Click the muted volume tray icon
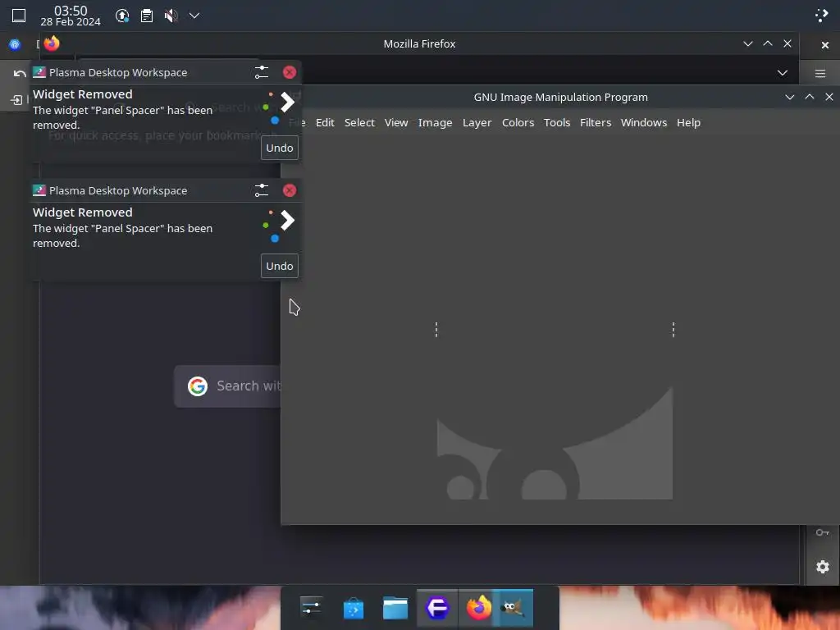This screenshot has width=840, height=630. click(171, 16)
